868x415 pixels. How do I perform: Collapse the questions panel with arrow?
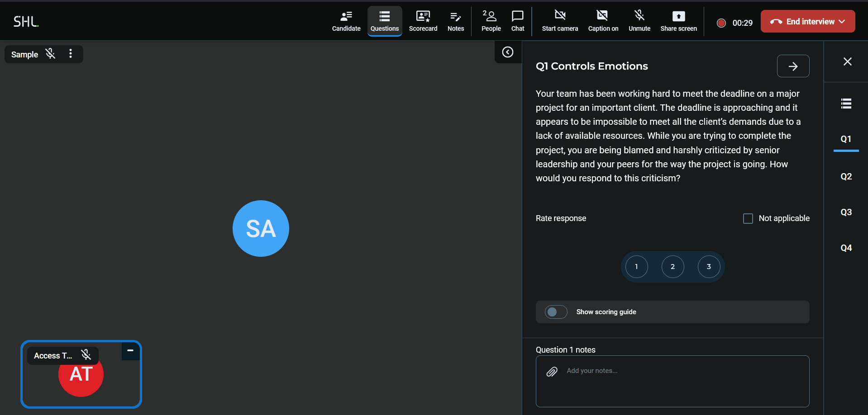(508, 52)
